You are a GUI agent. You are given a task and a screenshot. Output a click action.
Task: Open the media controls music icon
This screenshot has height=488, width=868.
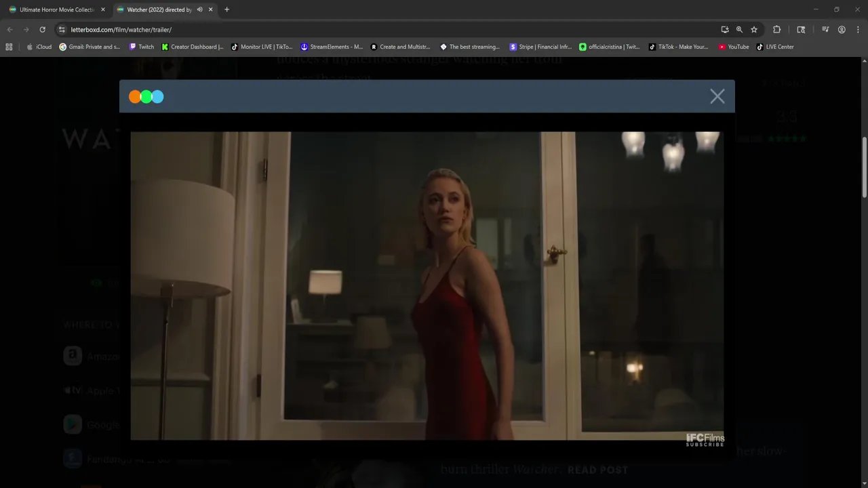tap(825, 29)
